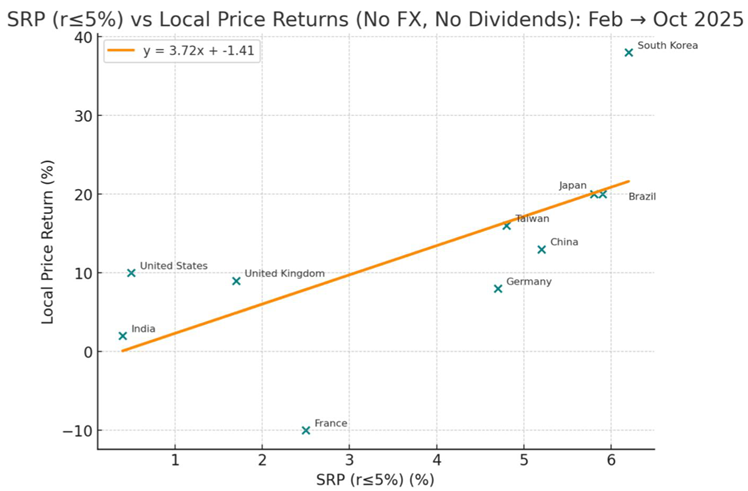Click the India data point marker
Screen dimensions: 748x491
(123, 336)
